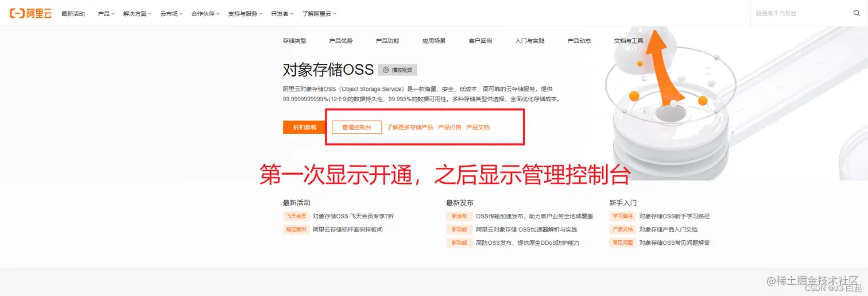Click the 常见问题 tag
868x296 pixels.
[x=622, y=243]
